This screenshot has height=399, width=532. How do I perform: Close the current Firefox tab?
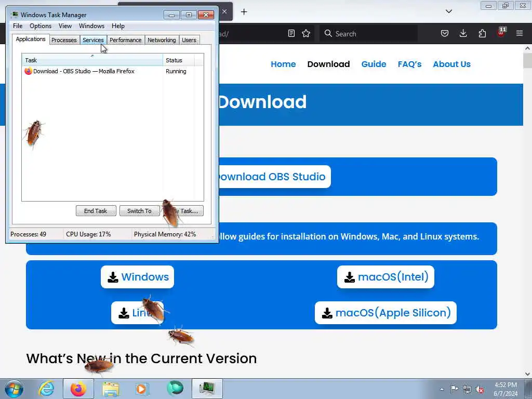click(x=224, y=11)
